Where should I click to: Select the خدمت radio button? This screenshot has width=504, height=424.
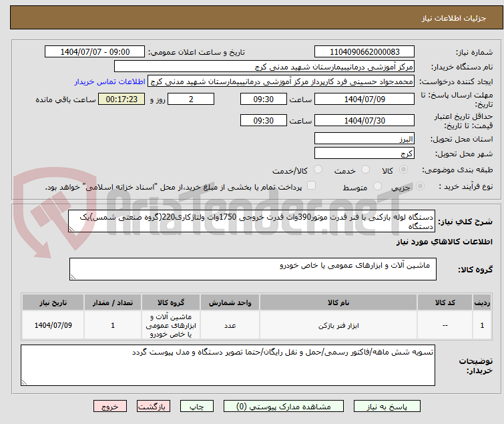(365, 170)
